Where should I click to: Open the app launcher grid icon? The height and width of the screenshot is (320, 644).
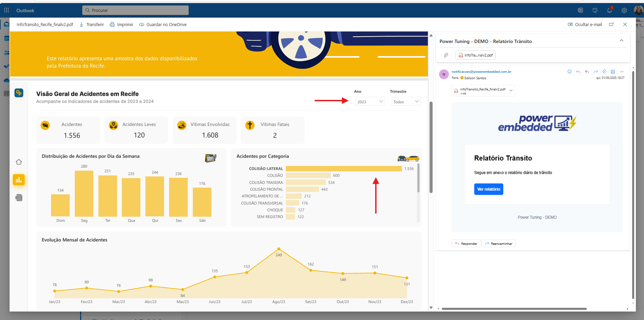point(6,10)
